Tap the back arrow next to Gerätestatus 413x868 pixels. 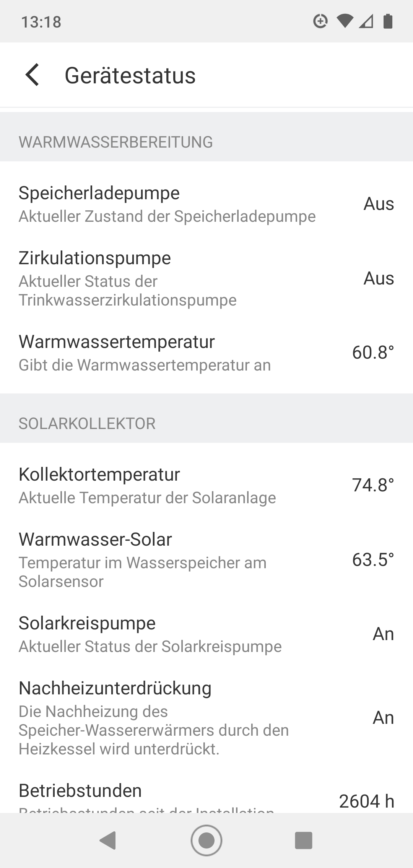(32, 75)
